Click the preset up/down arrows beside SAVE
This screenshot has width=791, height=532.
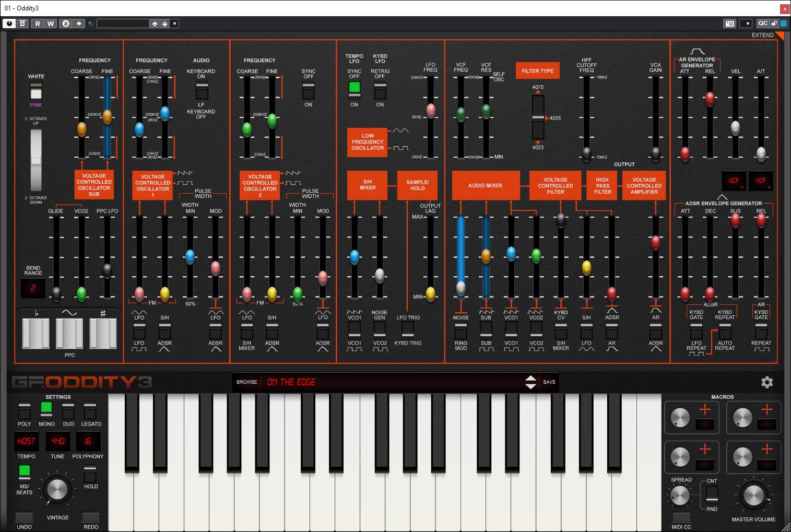530,382
